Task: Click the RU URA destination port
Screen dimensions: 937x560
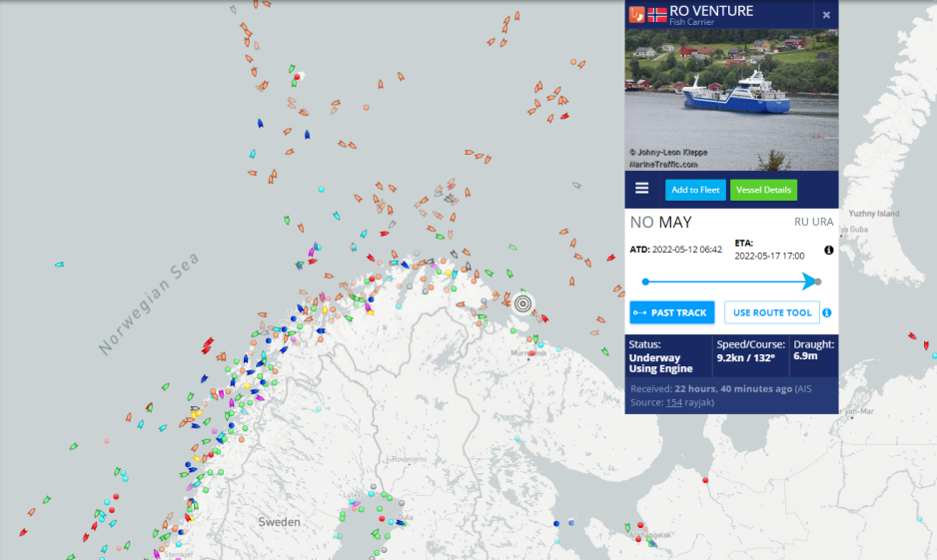Action: 813,223
